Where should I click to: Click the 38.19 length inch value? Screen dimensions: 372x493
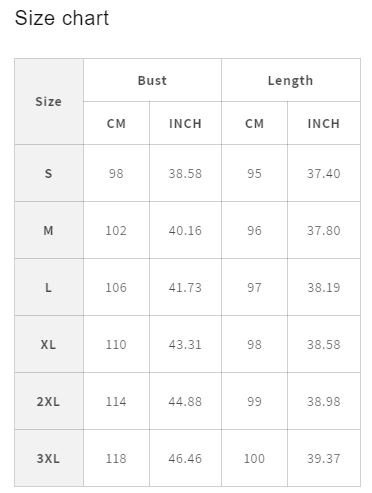[324, 287]
